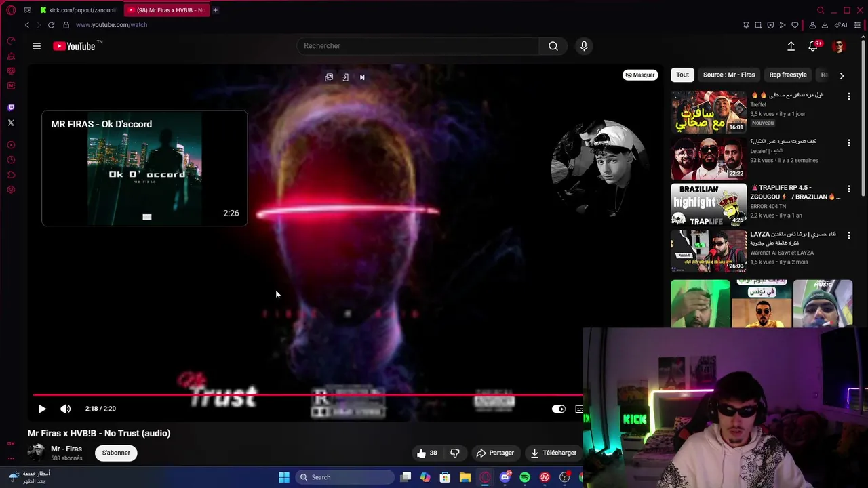Toggle subtitles on the player

tap(579, 409)
